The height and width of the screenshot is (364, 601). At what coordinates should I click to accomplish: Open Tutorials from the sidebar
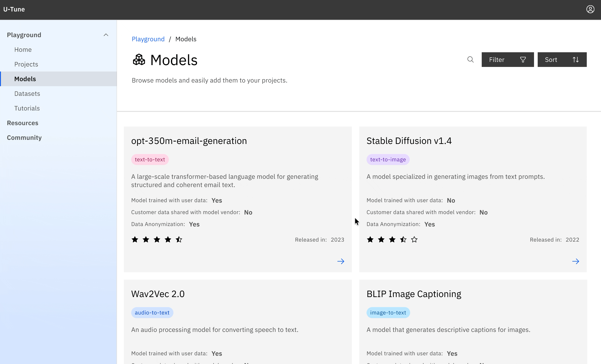27,108
